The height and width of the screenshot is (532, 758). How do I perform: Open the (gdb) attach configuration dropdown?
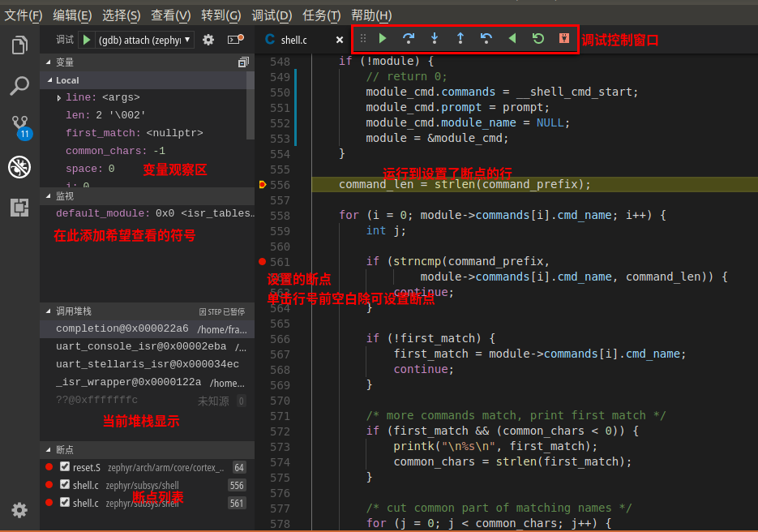pos(144,40)
